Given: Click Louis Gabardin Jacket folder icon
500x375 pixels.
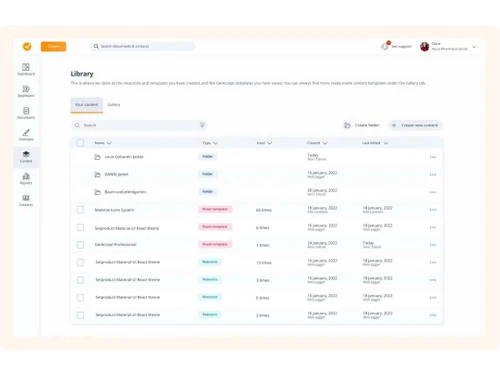Looking at the screenshot, I should (97, 157).
